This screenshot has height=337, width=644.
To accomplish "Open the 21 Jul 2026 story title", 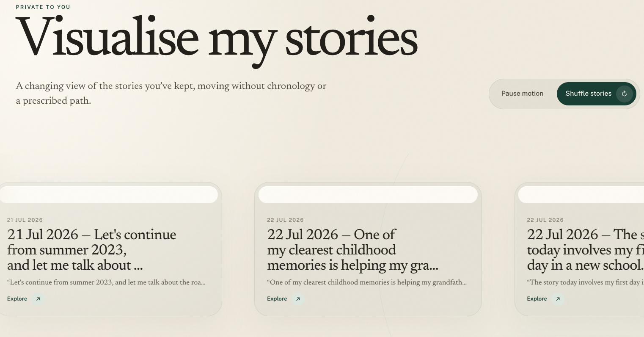I will [92, 250].
